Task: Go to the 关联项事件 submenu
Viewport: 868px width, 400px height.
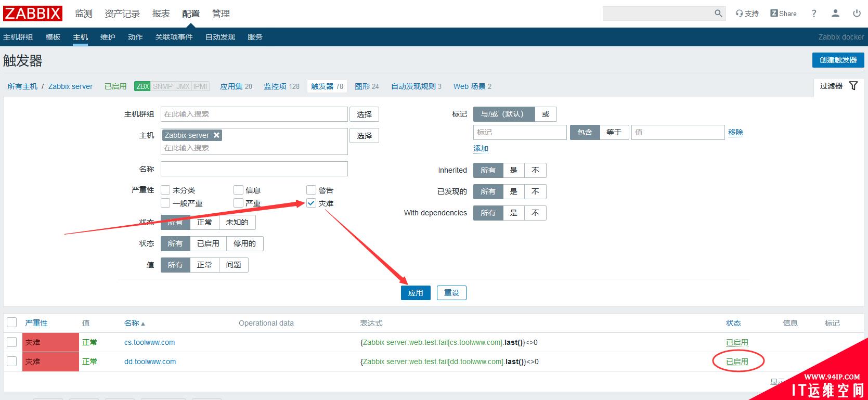Action: (x=174, y=37)
